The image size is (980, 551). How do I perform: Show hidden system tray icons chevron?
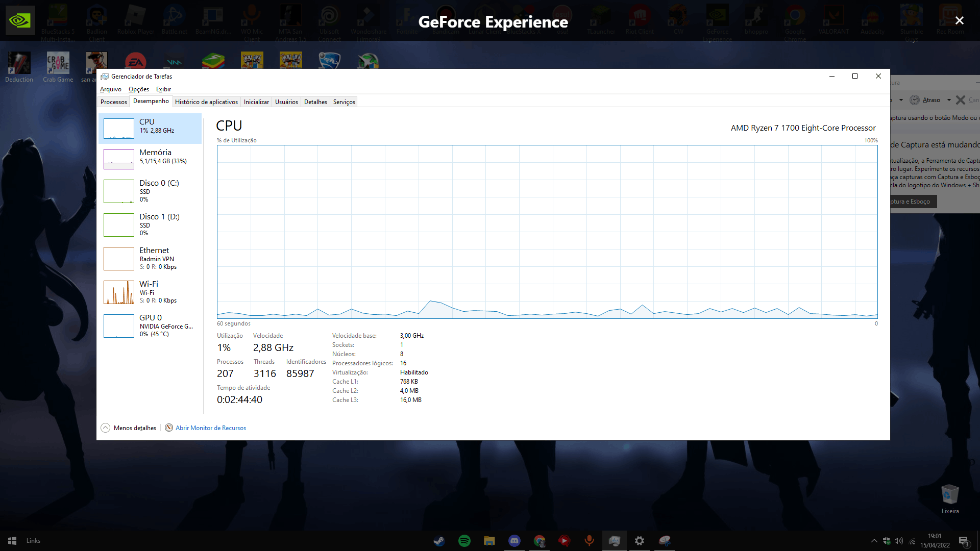(x=874, y=541)
